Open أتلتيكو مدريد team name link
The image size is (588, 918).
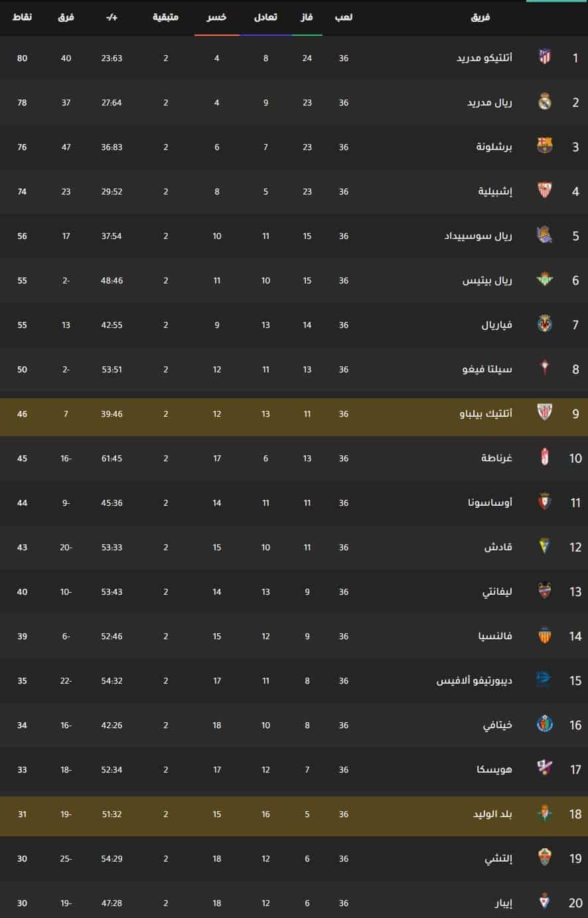tap(484, 58)
